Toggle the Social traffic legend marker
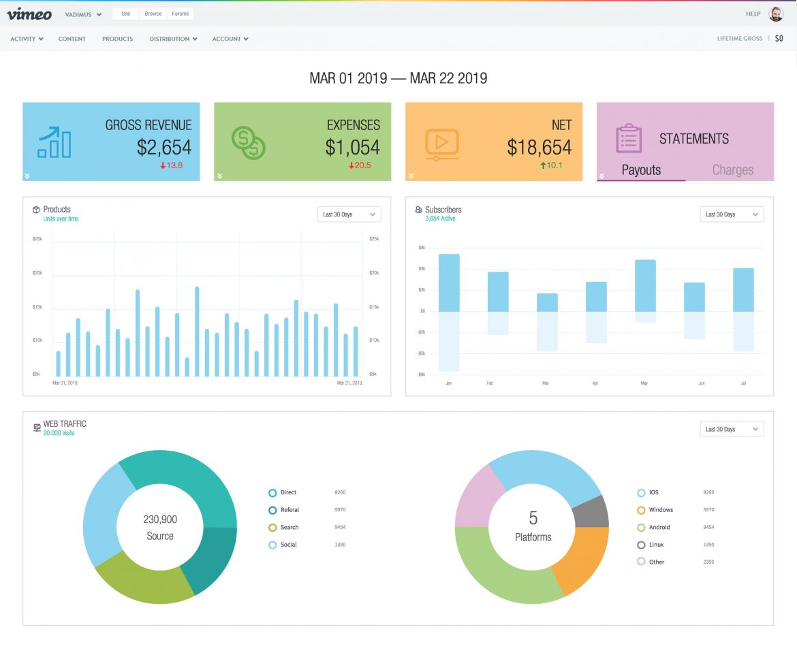 click(x=272, y=544)
